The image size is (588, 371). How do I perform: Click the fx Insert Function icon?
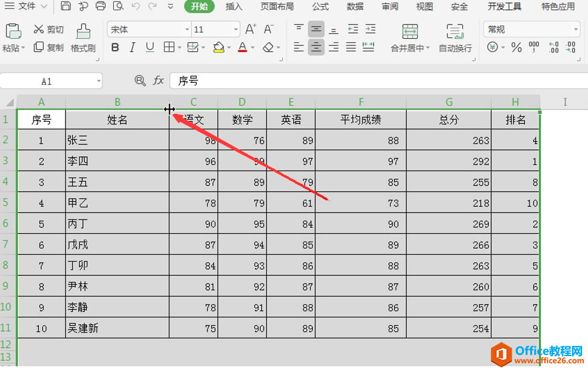158,81
